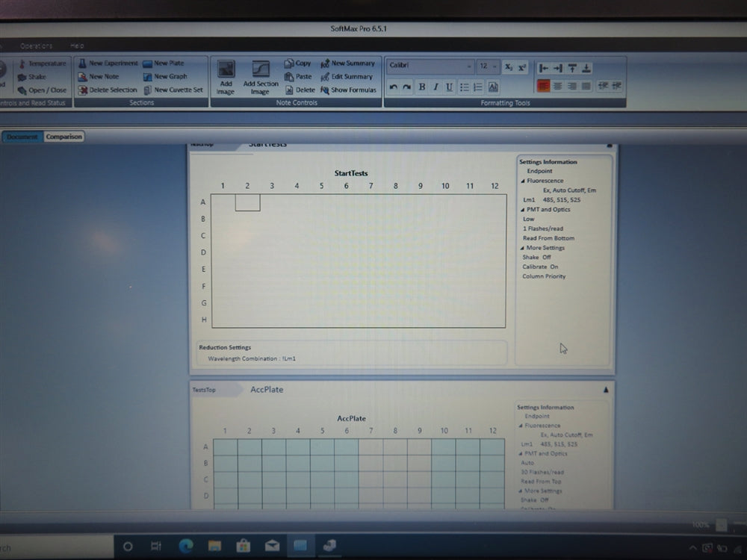747x560 pixels.
Task: Click Add Section Image button
Action: pos(261,77)
